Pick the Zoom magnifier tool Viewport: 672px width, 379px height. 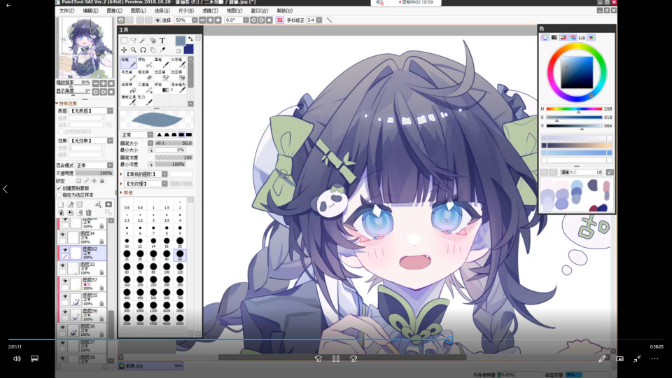click(133, 50)
